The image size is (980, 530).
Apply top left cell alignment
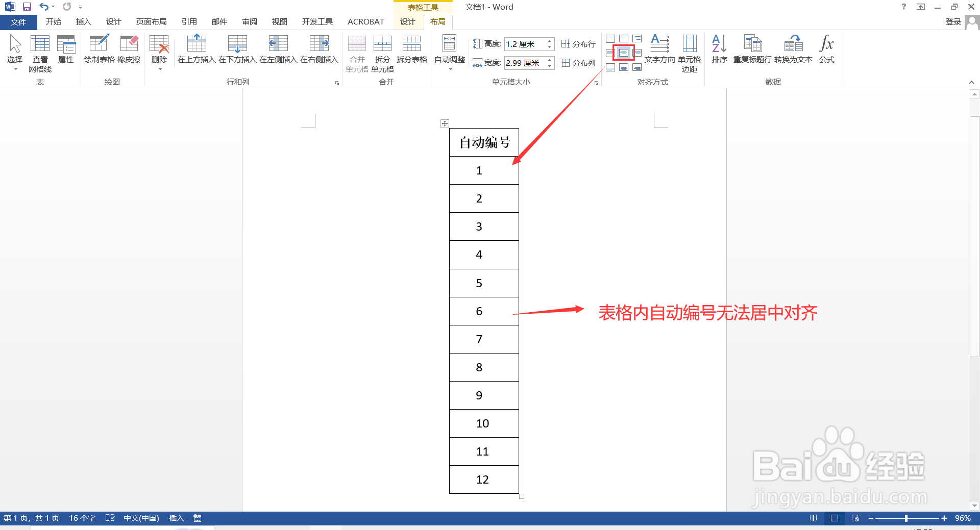click(610, 38)
